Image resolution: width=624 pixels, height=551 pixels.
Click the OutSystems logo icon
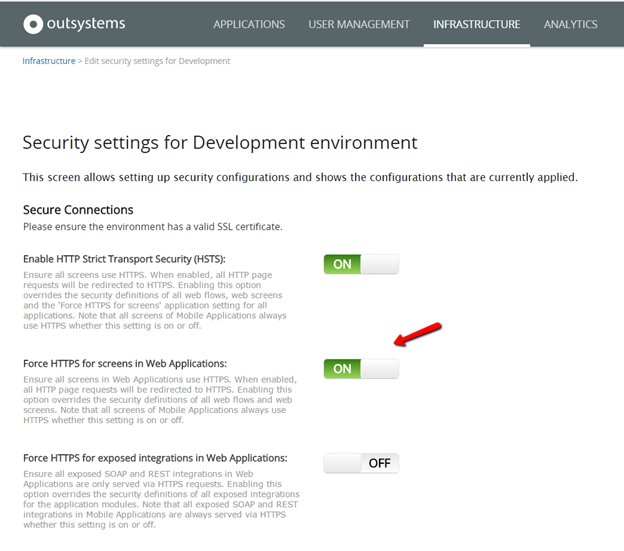[33, 24]
